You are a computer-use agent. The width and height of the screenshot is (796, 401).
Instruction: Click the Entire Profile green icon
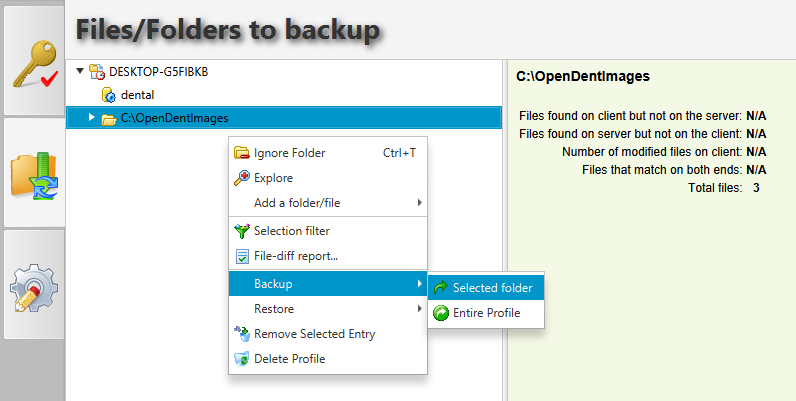(440, 313)
